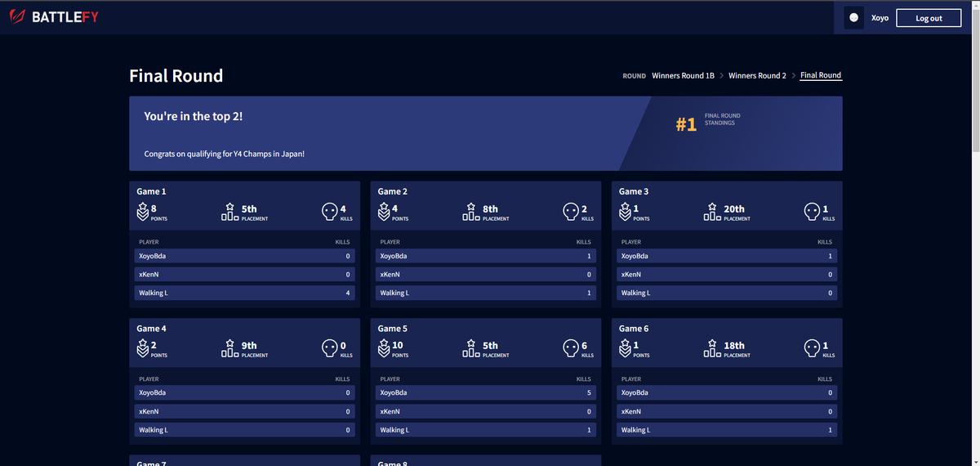Click the Final Round page heading
This screenshot has height=466, width=980.
[x=176, y=76]
